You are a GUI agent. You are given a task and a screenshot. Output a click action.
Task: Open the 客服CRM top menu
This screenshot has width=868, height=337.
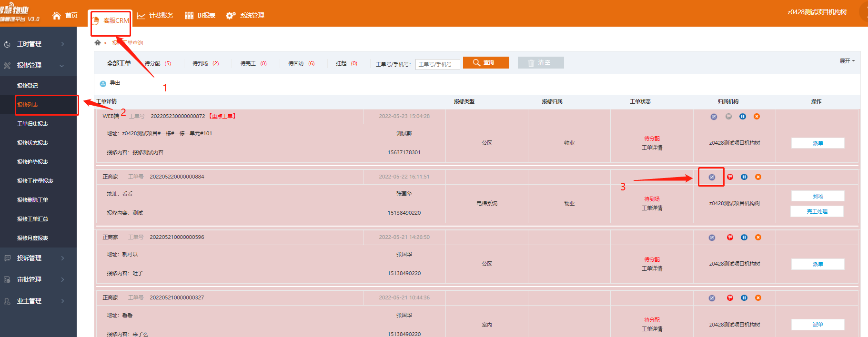point(110,20)
